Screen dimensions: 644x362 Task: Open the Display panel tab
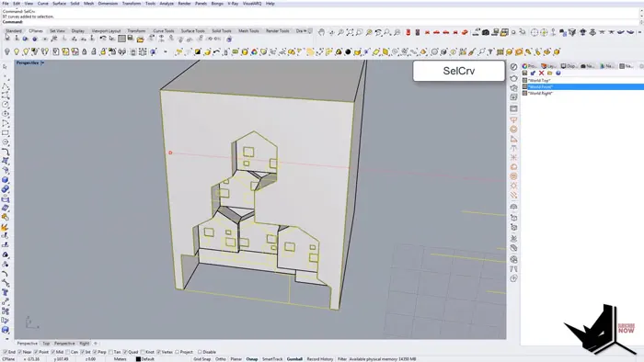569,66
